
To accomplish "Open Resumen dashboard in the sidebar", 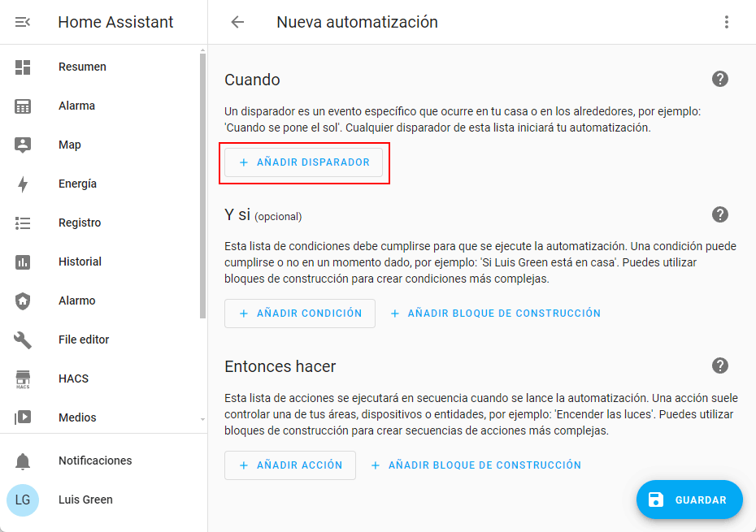I will [82, 67].
